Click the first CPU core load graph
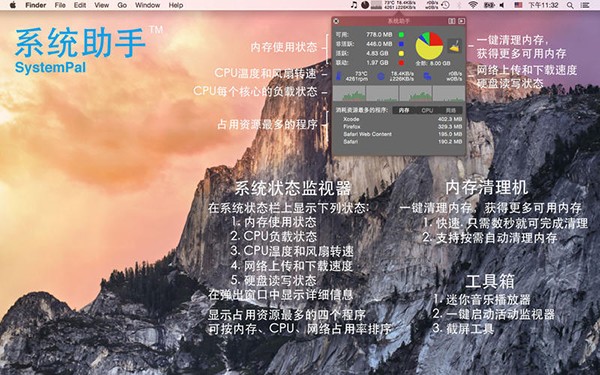Image resolution: width=600 pixels, height=375 pixels. (x=349, y=93)
